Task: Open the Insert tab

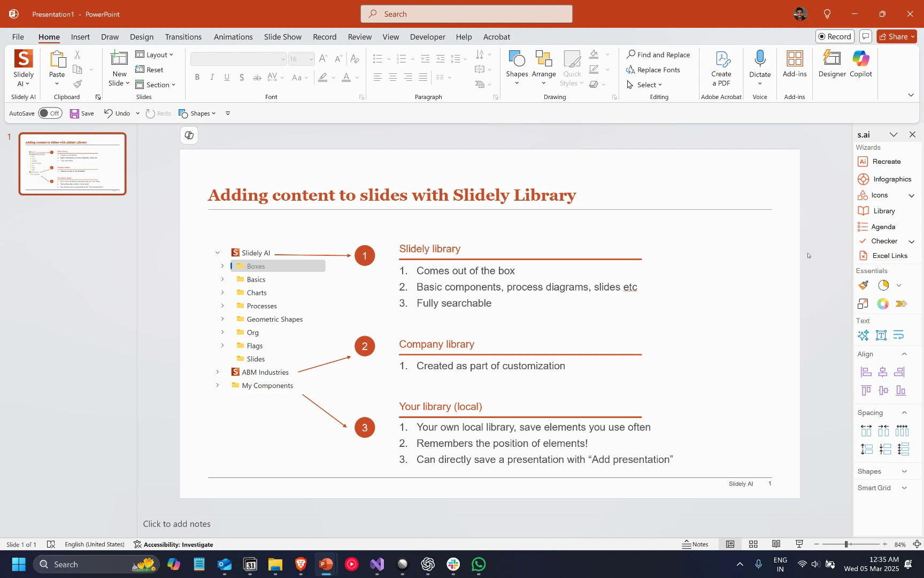Action: click(x=80, y=36)
